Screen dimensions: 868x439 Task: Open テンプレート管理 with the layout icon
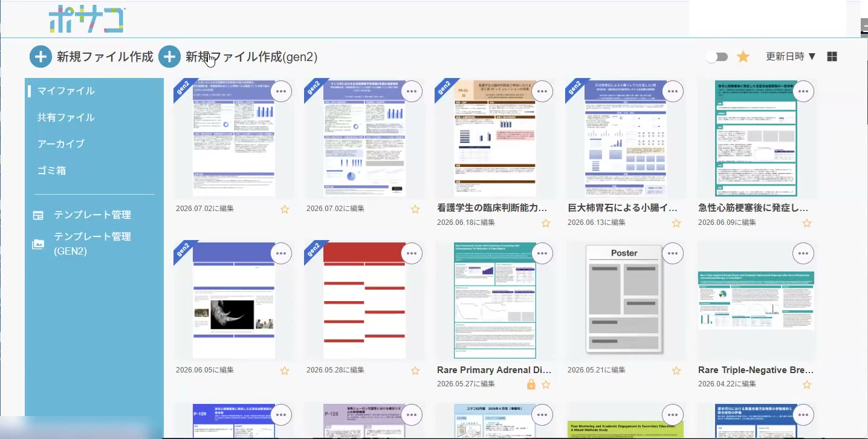pos(82,215)
